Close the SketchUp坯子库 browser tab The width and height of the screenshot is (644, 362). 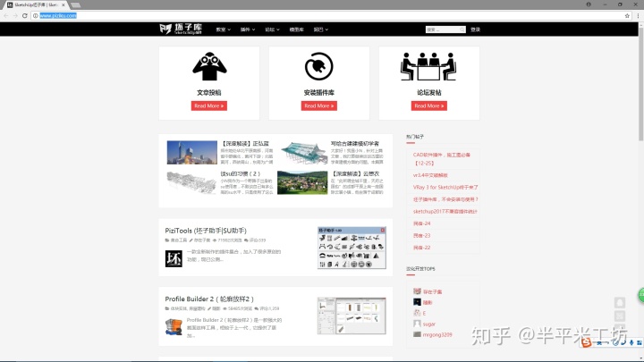(64, 5)
